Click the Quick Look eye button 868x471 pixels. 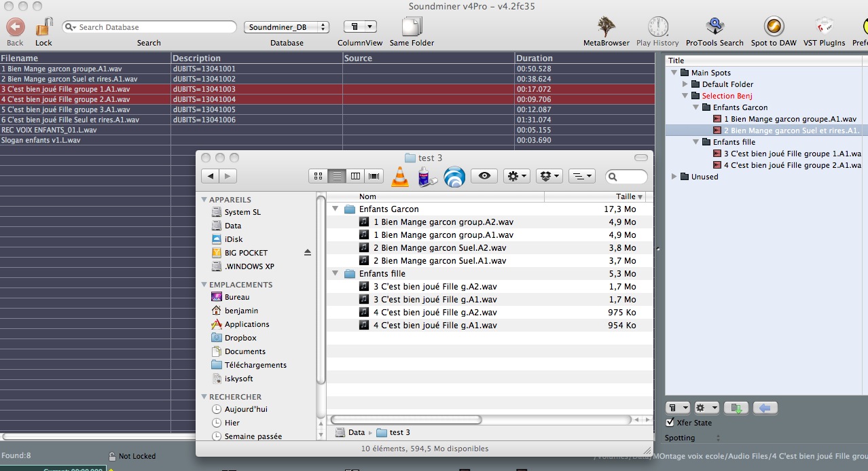[x=484, y=176]
